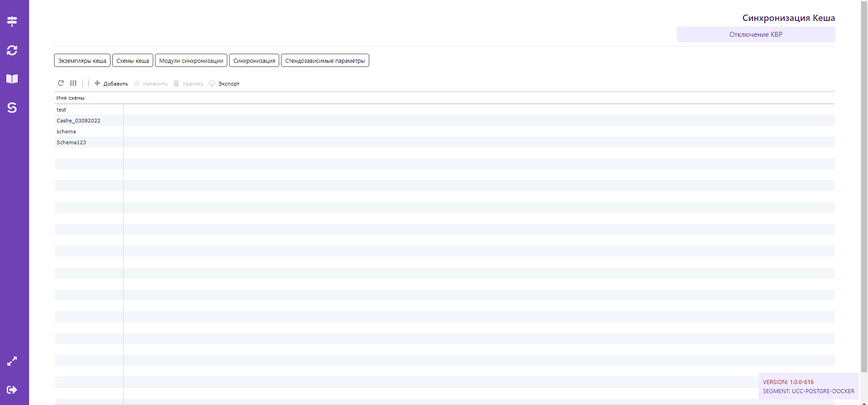Switch to Экземпляры кеша tab
The image size is (868, 405).
pyautogui.click(x=82, y=61)
